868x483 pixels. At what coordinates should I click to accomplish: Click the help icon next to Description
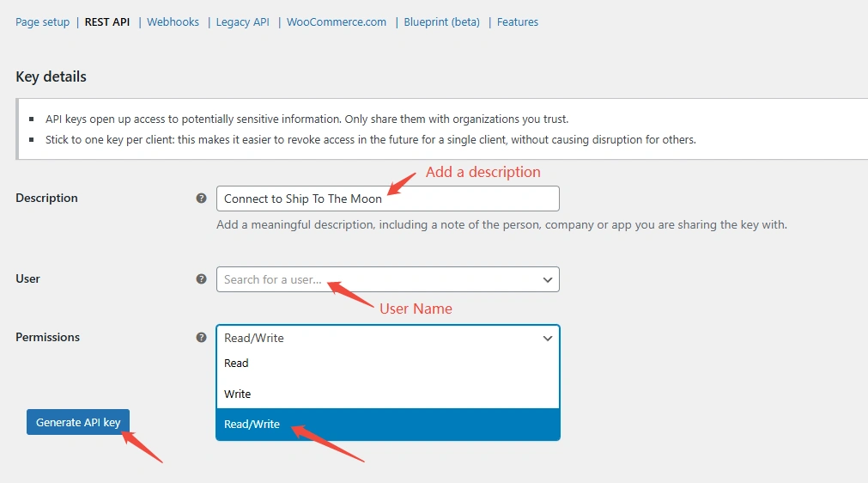click(x=202, y=199)
